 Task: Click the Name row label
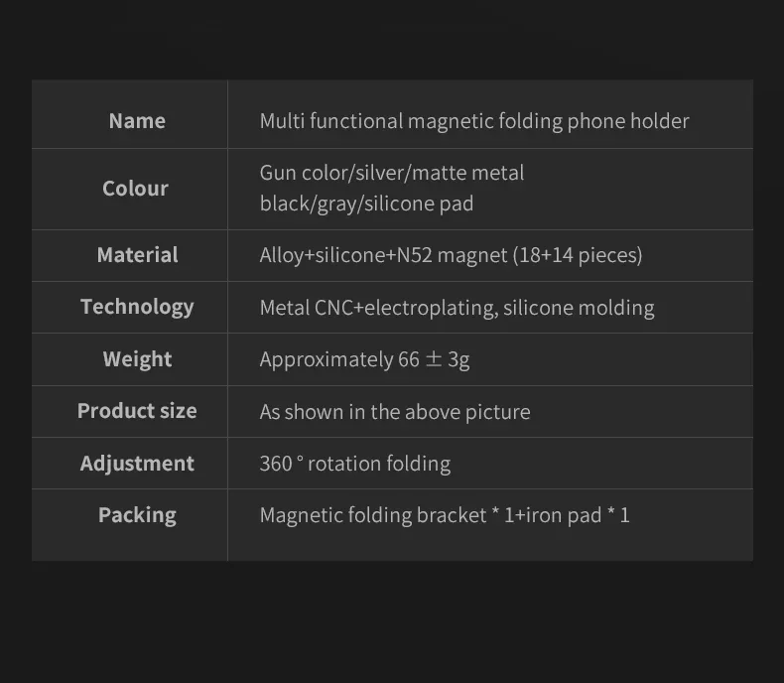pos(137,121)
